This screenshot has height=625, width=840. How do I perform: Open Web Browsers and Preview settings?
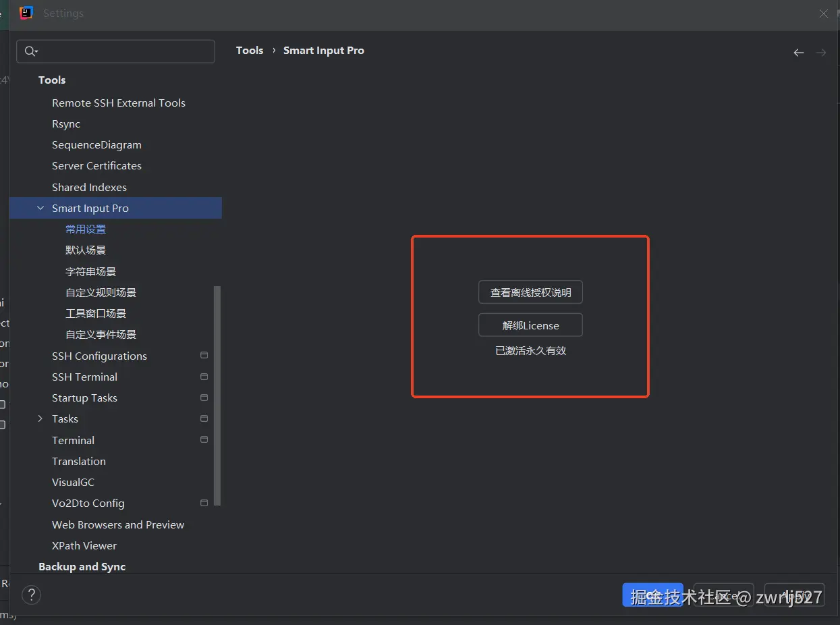(118, 524)
